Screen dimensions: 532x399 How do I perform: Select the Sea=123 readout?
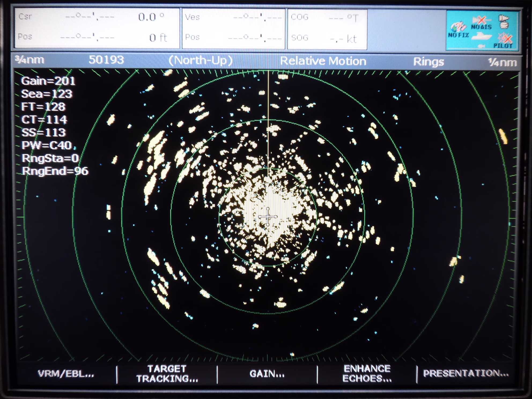coord(47,94)
